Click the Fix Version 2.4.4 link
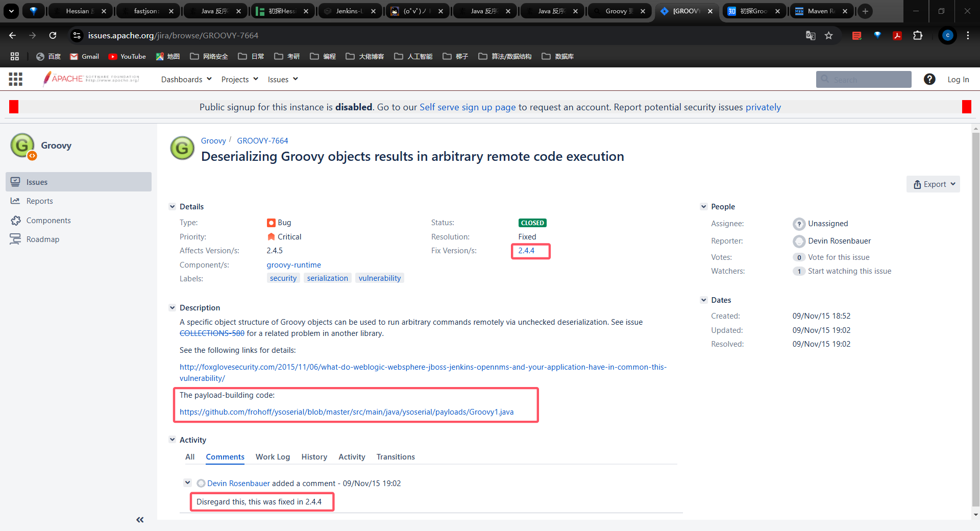This screenshot has width=980, height=531. [x=526, y=251]
